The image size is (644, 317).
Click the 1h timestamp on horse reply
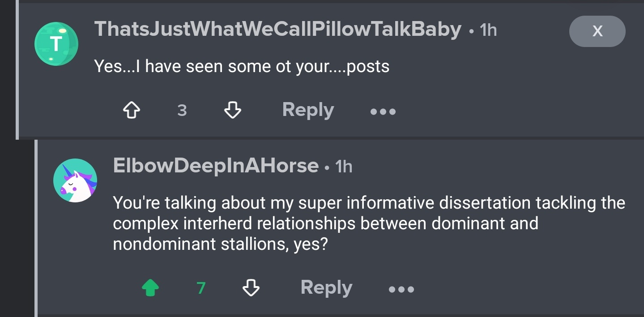pos(344,167)
